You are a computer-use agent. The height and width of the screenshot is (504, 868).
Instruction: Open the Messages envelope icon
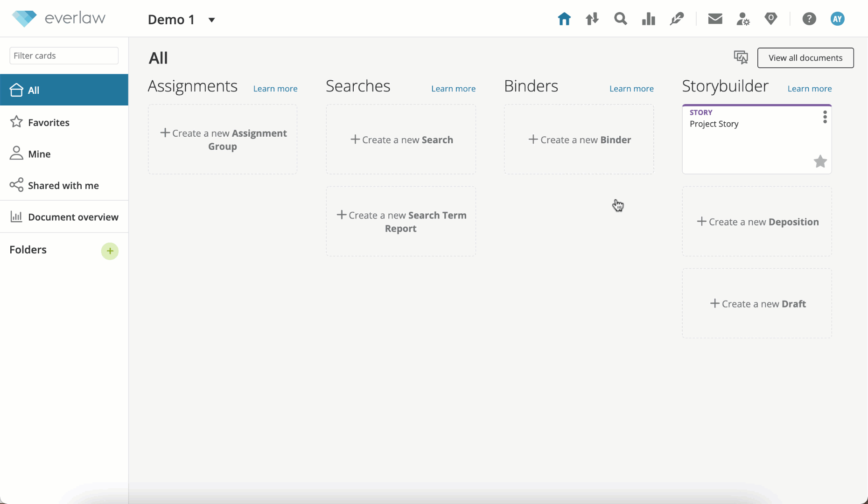pos(715,19)
